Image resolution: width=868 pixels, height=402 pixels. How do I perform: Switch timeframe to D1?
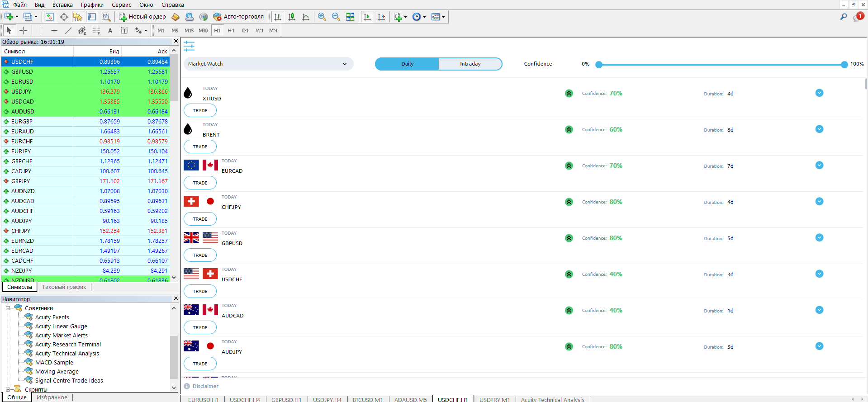tap(245, 30)
